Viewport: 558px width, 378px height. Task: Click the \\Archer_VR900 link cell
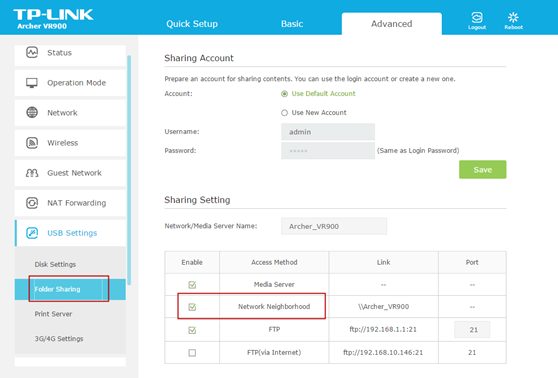tap(384, 306)
